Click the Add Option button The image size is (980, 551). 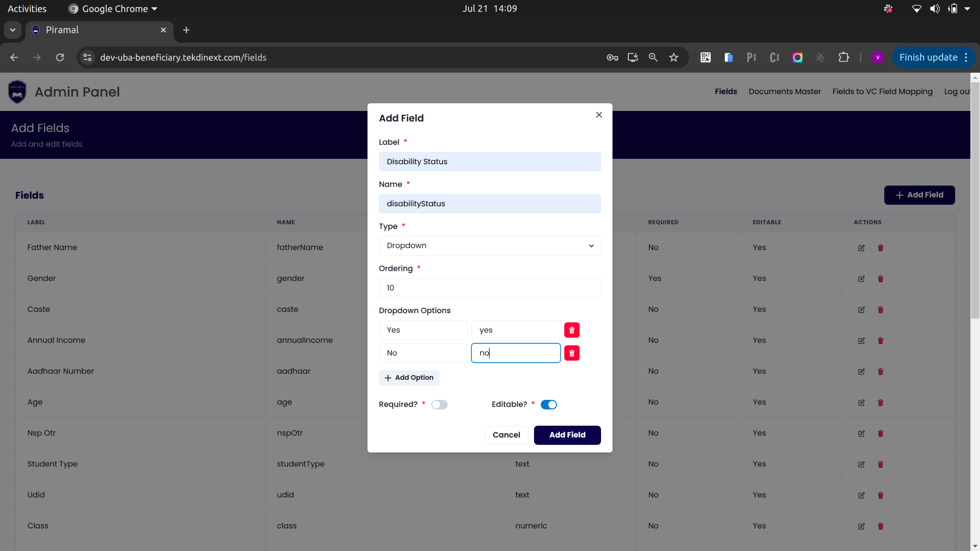click(409, 377)
